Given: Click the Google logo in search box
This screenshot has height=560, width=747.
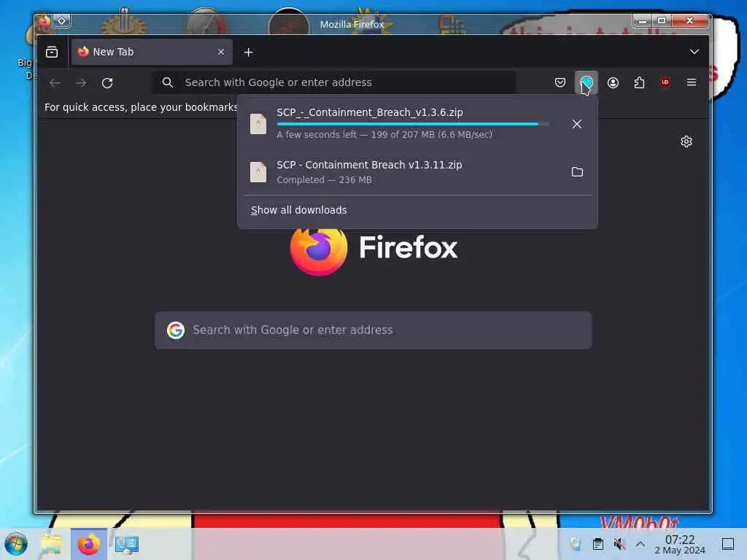Looking at the screenshot, I should pyautogui.click(x=175, y=330).
